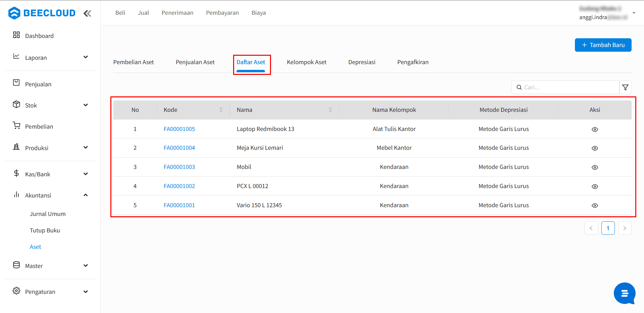644x313 pixels.
Task: Sort the table by Kode column
Action: (221, 110)
